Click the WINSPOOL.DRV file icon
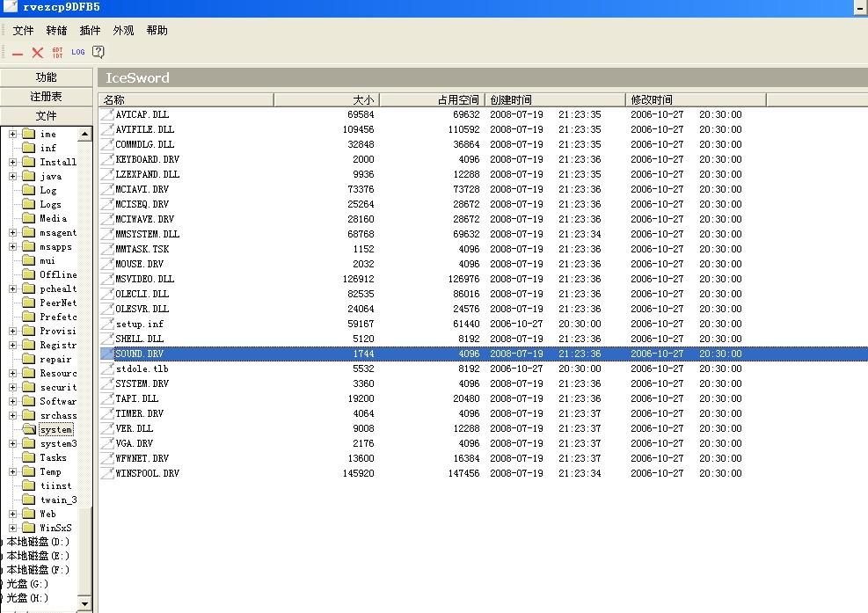 (106, 473)
